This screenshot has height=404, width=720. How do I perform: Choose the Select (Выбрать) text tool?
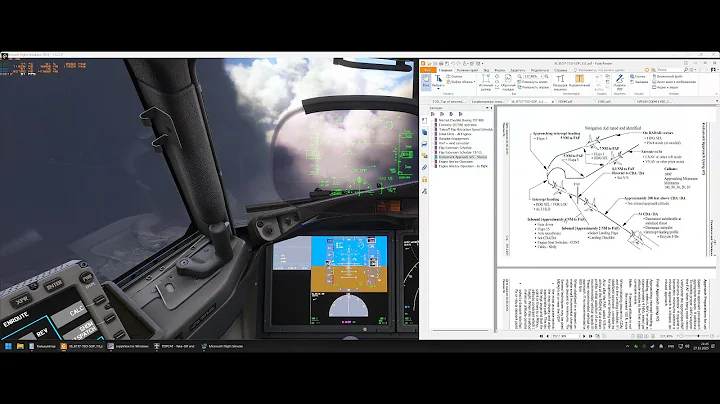pyautogui.click(x=438, y=83)
